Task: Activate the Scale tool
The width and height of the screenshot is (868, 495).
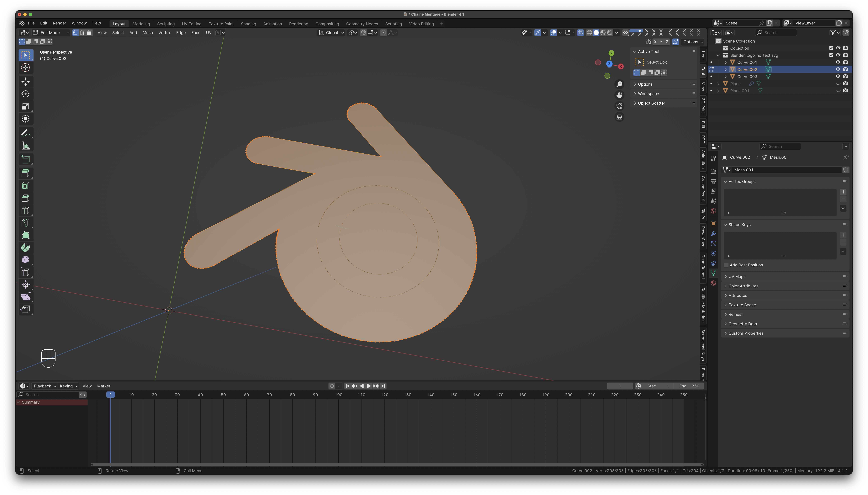Action: pyautogui.click(x=25, y=106)
